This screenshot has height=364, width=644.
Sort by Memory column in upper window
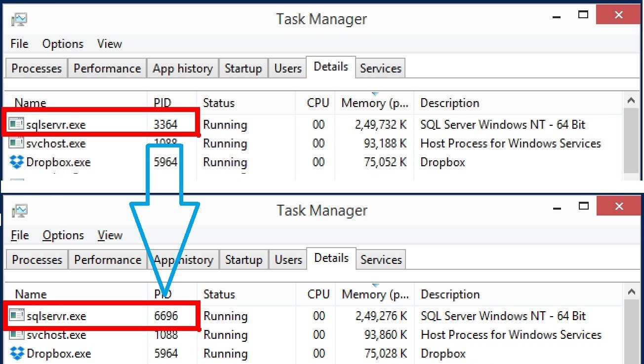tap(374, 103)
